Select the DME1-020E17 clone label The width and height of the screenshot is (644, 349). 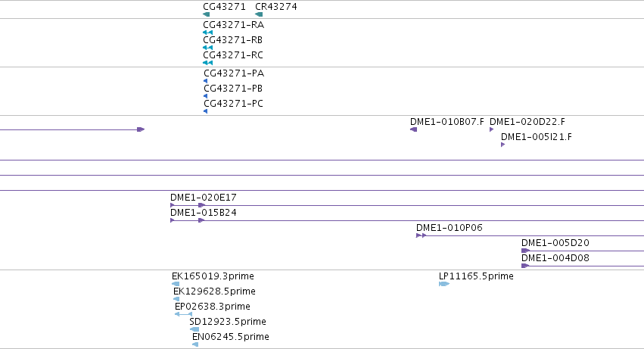pyautogui.click(x=204, y=198)
